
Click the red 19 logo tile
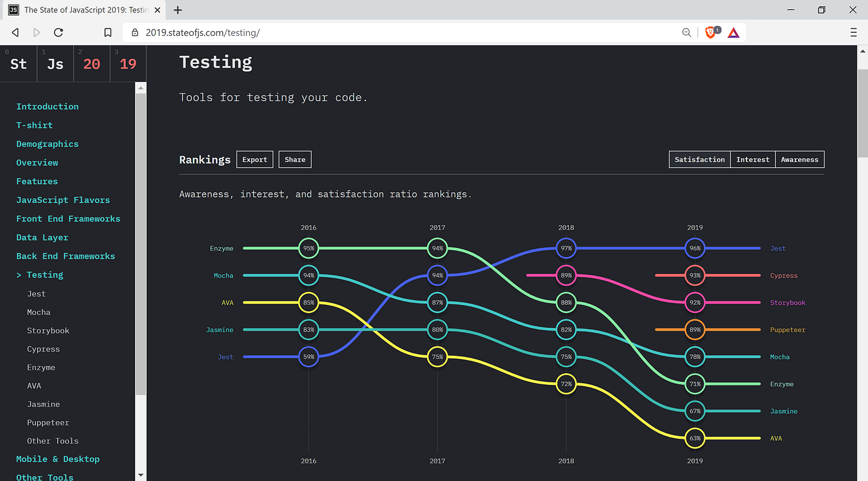tap(128, 64)
